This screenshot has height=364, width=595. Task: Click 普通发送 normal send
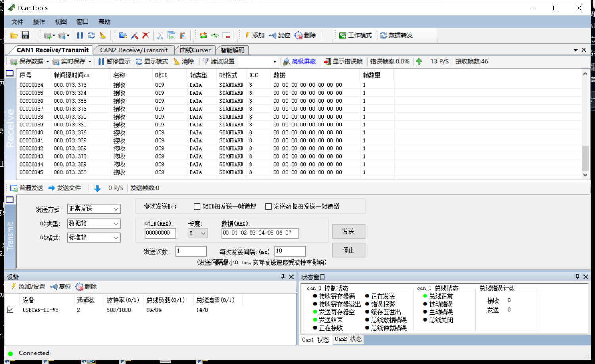click(x=27, y=188)
